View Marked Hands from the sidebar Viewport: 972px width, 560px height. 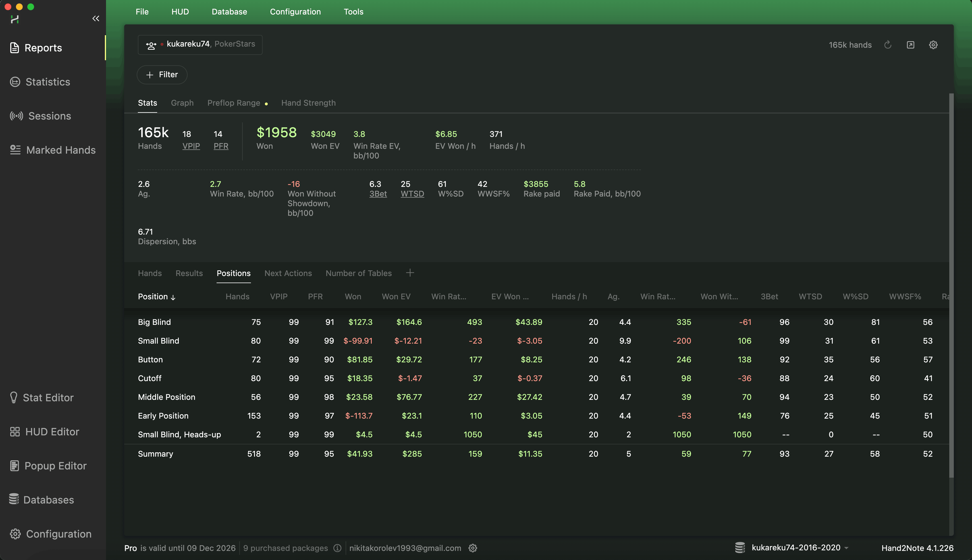(x=61, y=150)
